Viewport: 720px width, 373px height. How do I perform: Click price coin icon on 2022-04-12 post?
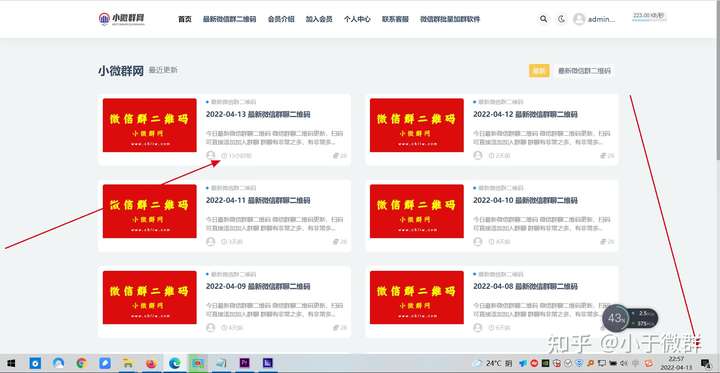603,156
